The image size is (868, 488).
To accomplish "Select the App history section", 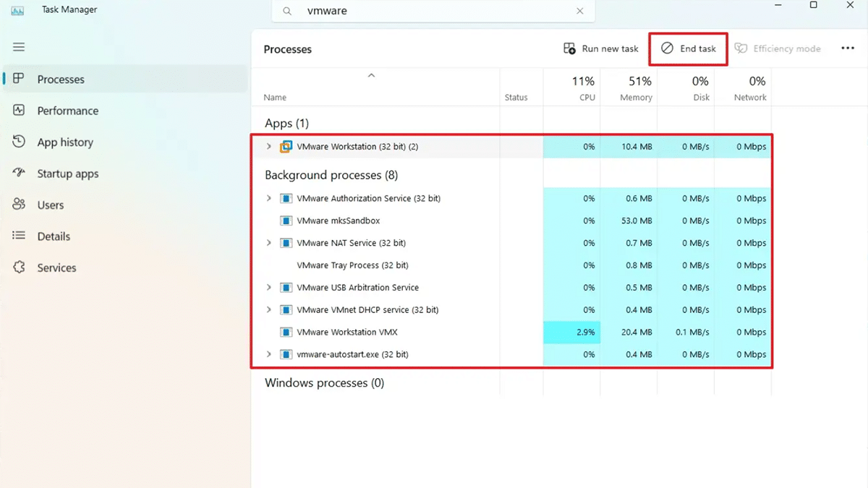I will point(65,142).
